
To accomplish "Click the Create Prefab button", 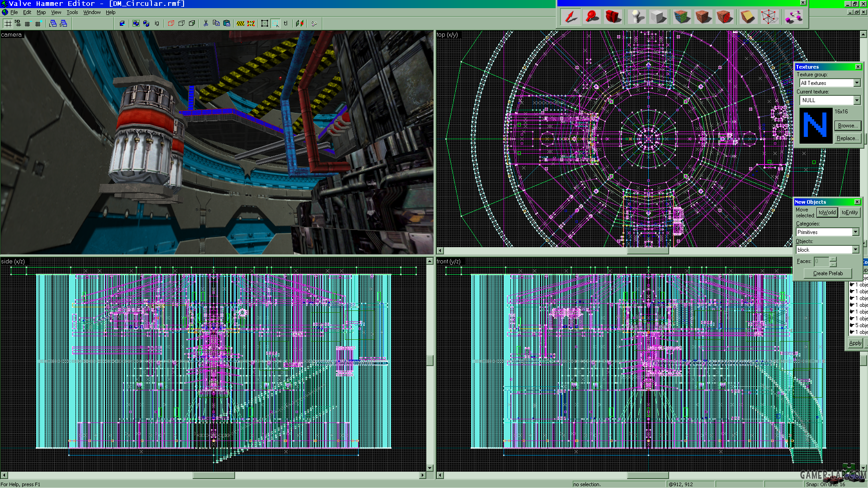I will tap(828, 273).
